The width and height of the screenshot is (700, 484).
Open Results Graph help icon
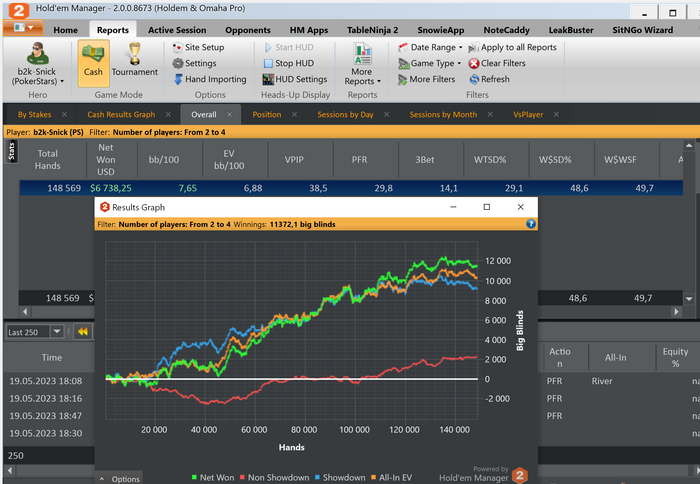530,224
